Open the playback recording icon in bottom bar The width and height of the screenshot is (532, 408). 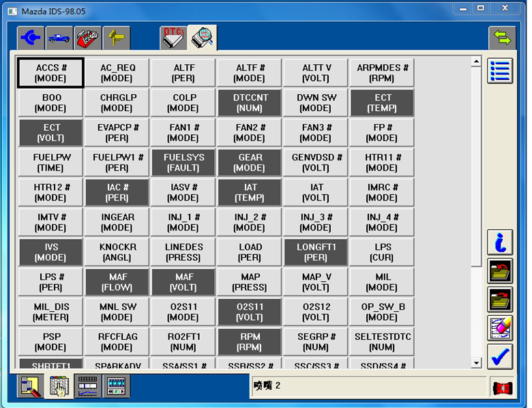pos(117,386)
